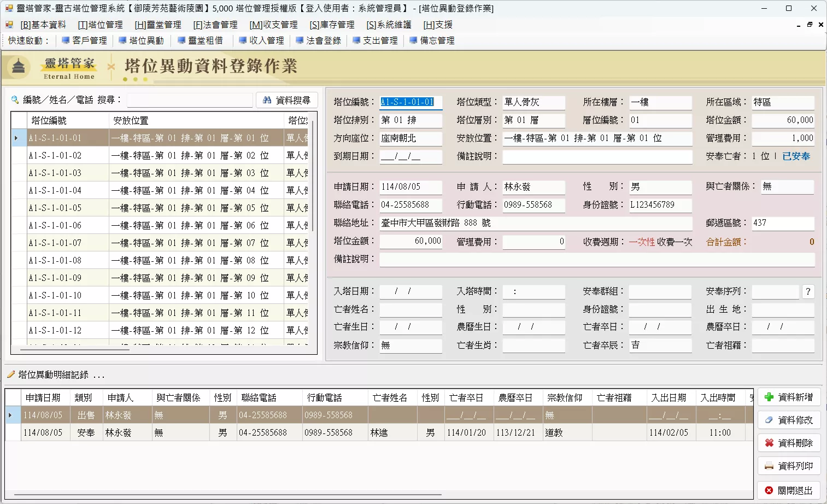Open the [M]收支管理 menu
This screenshot has width=827, height=504.
274,25
